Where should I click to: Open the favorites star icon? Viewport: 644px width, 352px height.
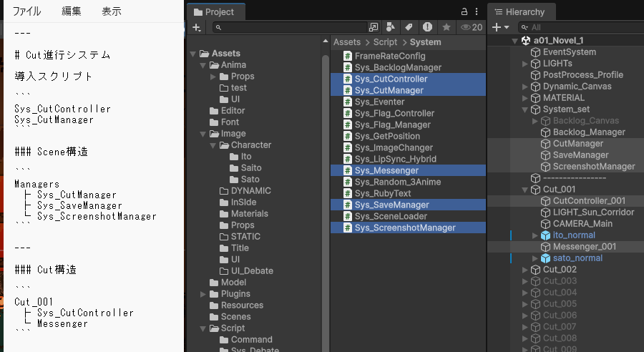pyautogui.click(x=446, y=27)
